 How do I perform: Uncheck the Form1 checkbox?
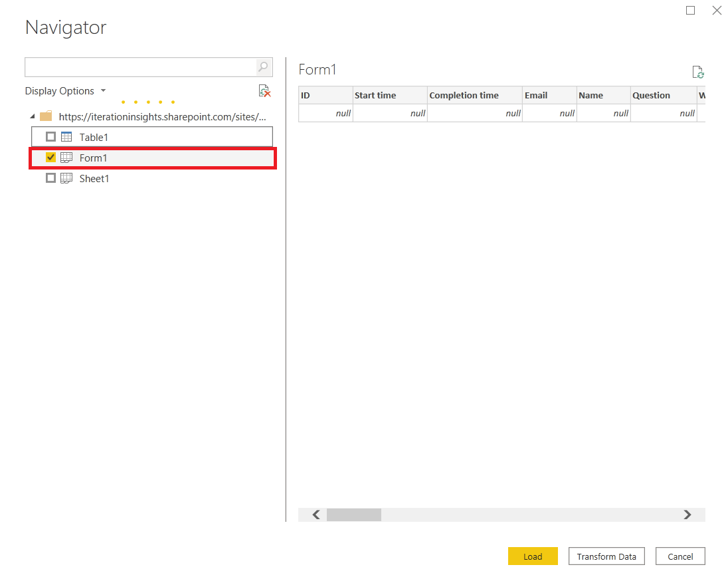tap(50, 158)
